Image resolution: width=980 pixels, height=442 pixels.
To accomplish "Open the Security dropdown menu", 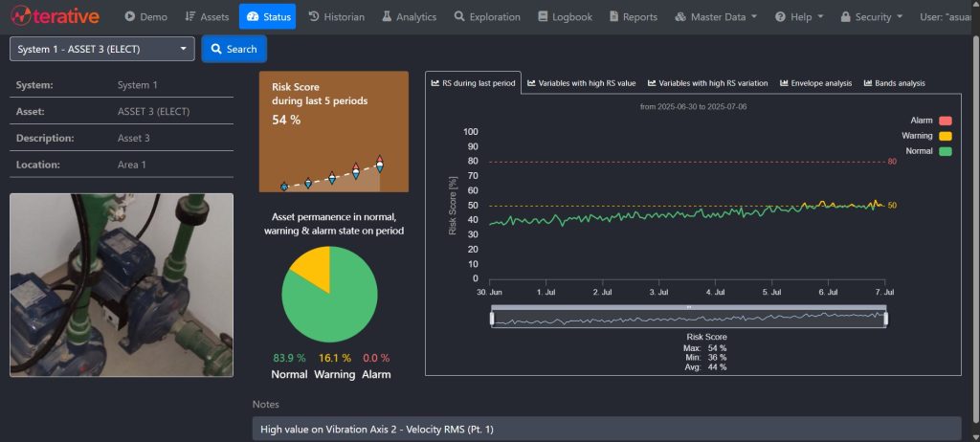I will (x=872, y=17).
